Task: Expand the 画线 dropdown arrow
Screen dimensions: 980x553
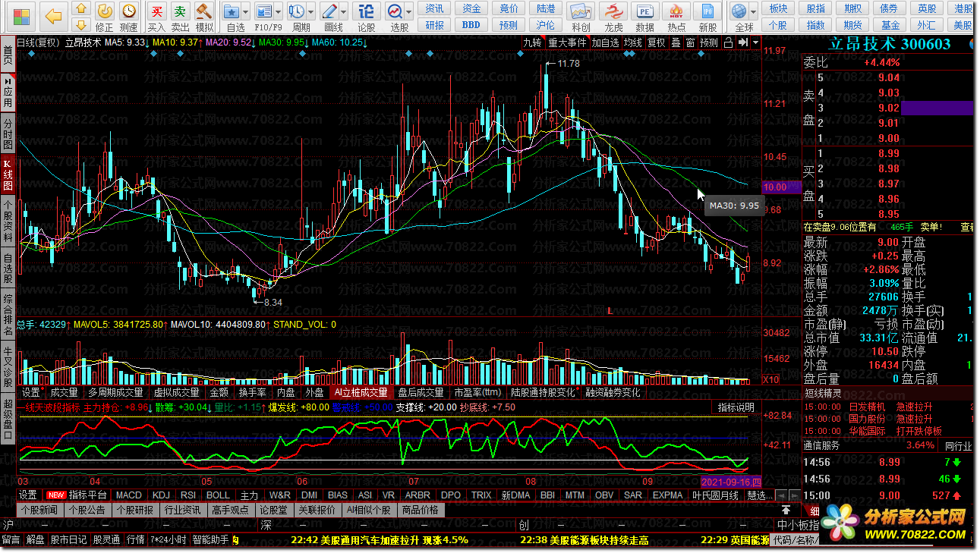Action: 344,12
